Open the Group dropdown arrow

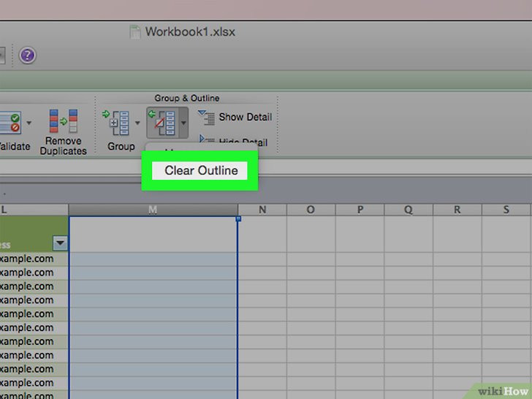[x=137, y=123]
